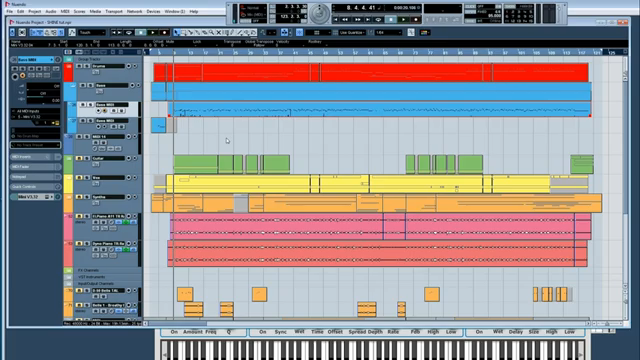Select the Object Selection arrow tool
Image resolution: width=640 pixels, height=360 pixels.
click(x=176, y=33)
